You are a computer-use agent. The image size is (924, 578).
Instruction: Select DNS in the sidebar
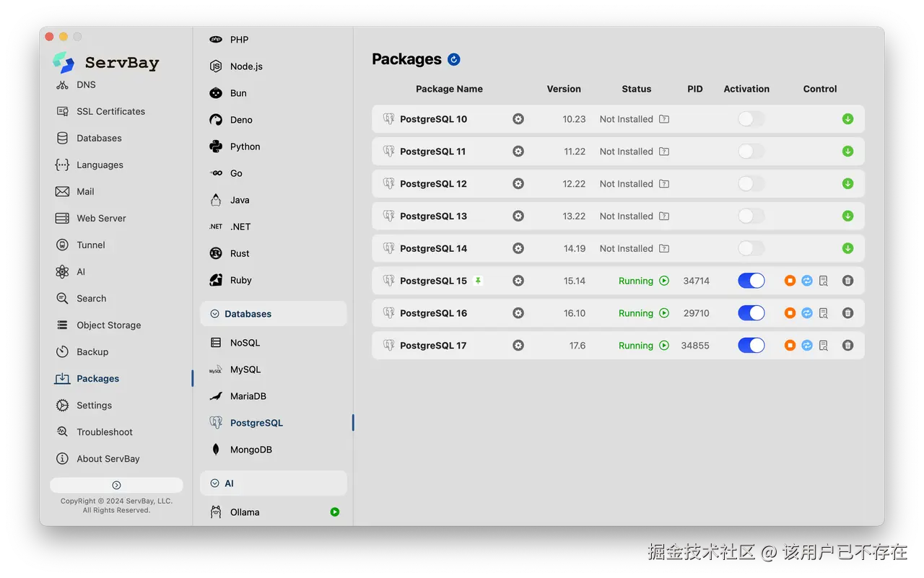tap(86, 84)
